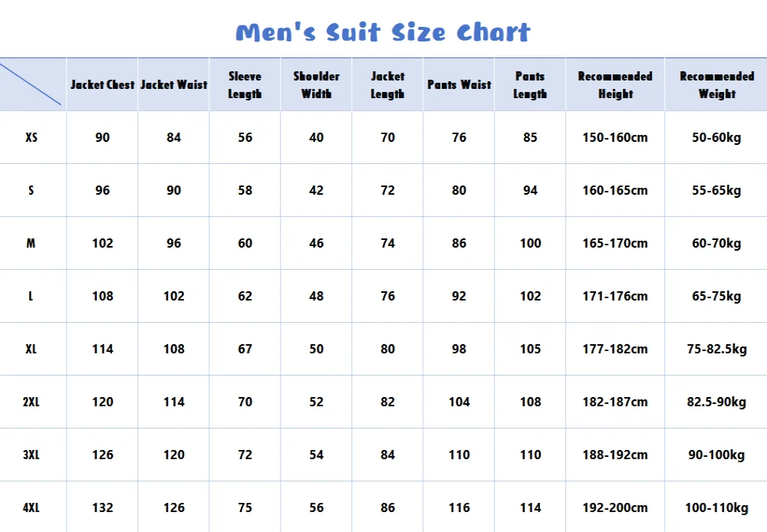Screen dimensions: 767x532
Task: Click the Men's Suit Size Chart title
Action: tap(383, 33)
